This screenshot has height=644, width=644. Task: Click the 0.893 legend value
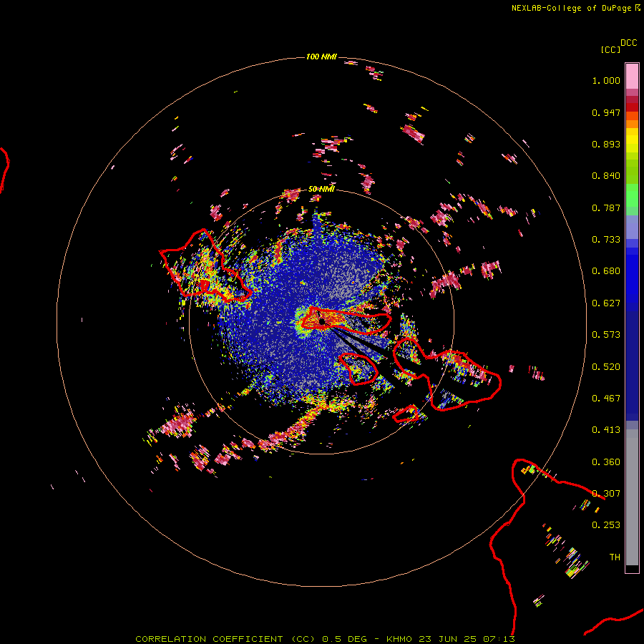(606, 144)
